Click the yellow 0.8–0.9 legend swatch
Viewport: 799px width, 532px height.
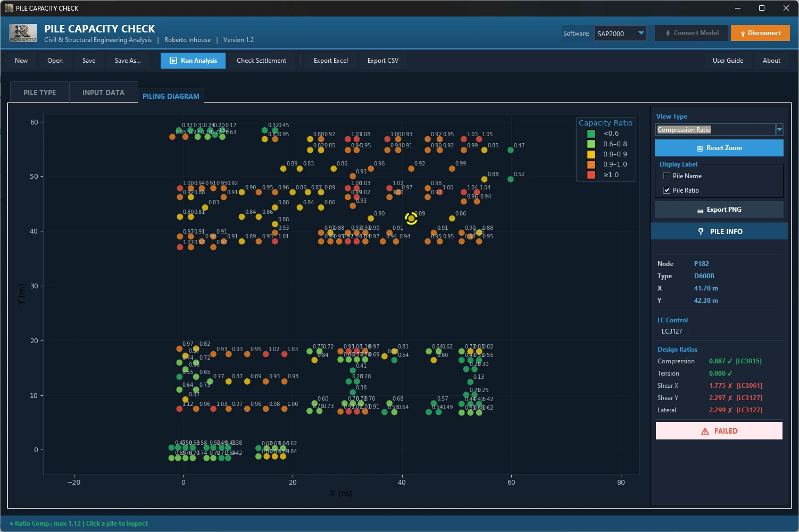pyautogui.click(x=591, y=154)
